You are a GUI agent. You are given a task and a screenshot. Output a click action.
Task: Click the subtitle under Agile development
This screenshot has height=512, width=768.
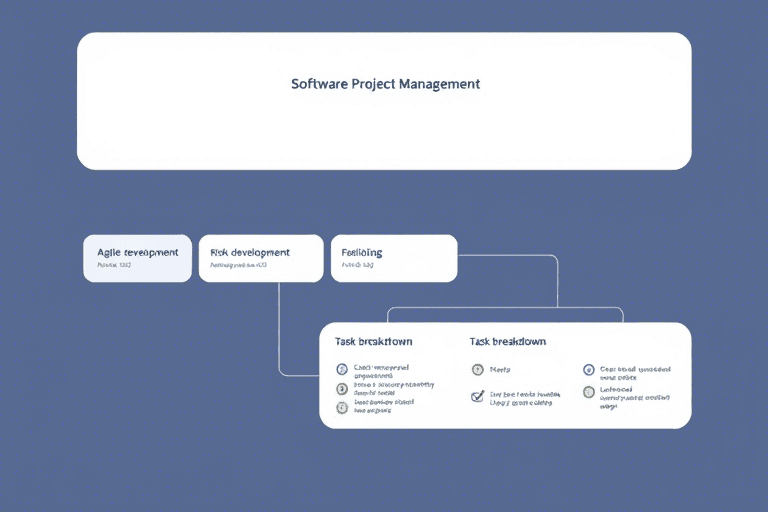point(114,267)
